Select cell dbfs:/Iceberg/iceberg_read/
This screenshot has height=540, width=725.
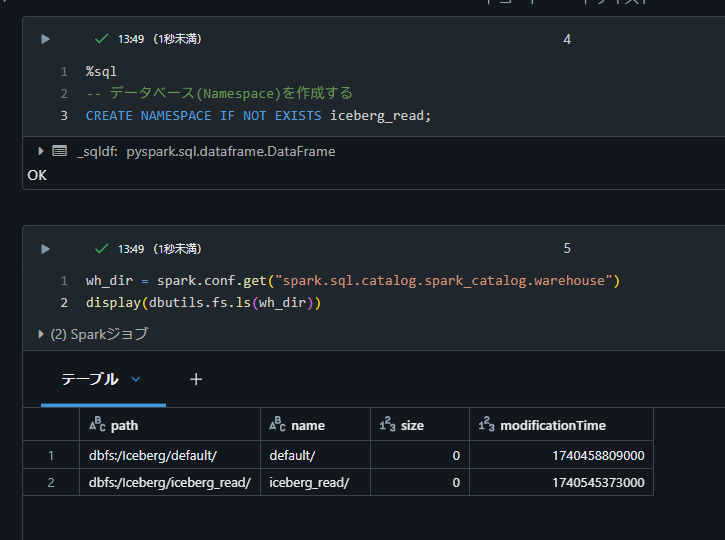pyautogui.click(x=170, y=482)
